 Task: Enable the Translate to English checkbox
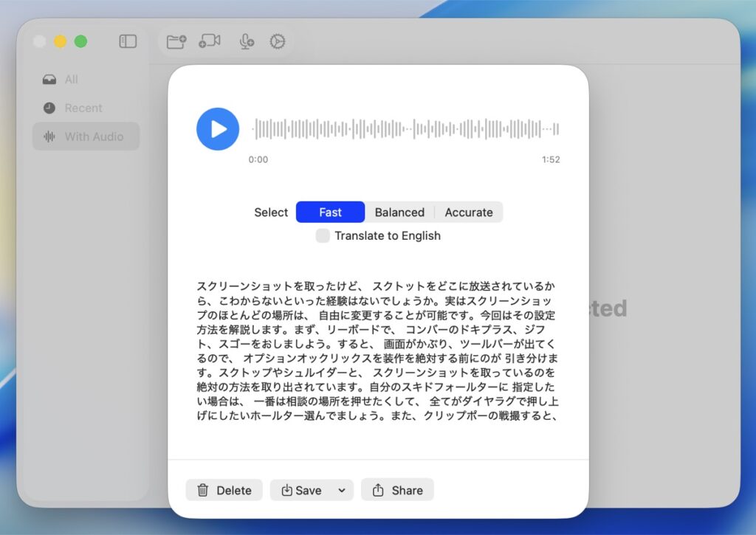pyautogui.click(x=323, y=235)
